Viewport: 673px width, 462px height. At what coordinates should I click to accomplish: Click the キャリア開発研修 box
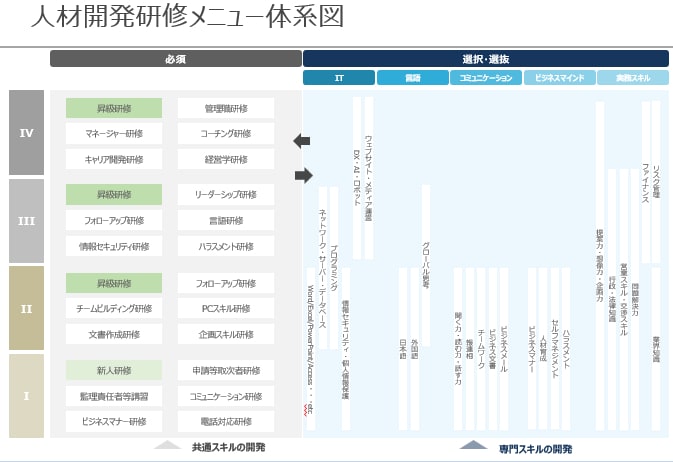114,159
